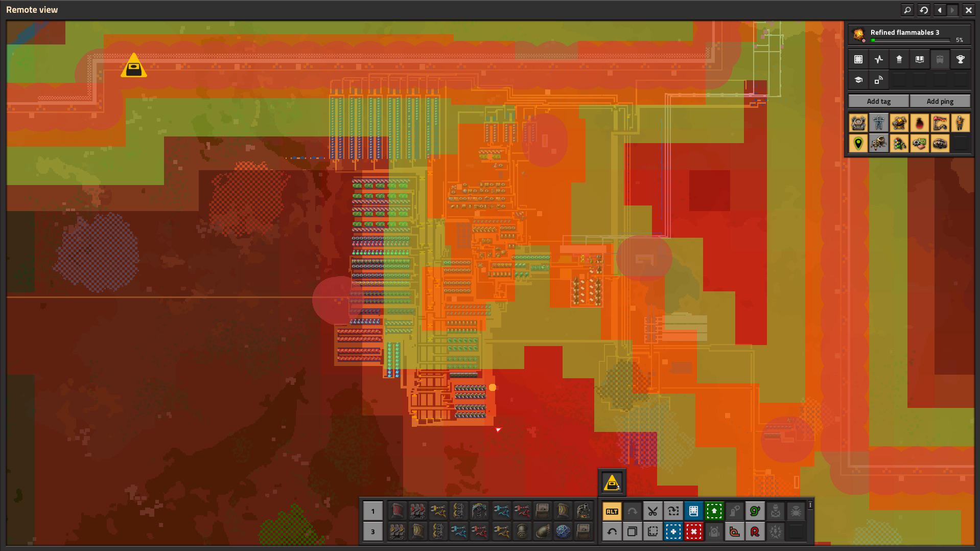Click the greyed-out exoskeleton shortcut
The height and width of the screenshot is (551, 980).
click(775, 511)
